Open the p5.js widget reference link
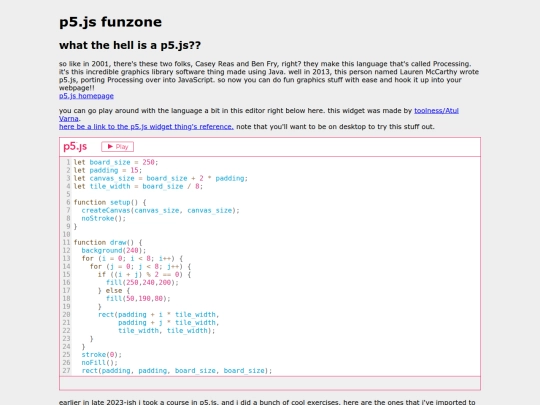Image resolution: width=540 pixels, height=405 pixels. (146, 126)
